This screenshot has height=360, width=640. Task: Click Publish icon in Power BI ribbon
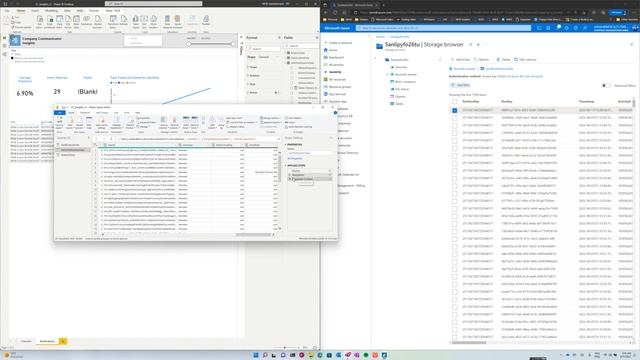206,21
